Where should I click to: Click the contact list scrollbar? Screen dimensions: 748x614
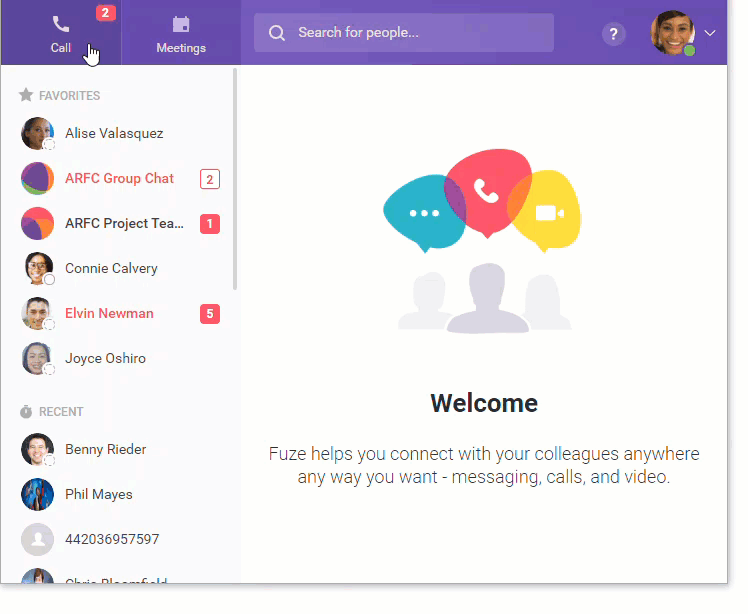235,179
